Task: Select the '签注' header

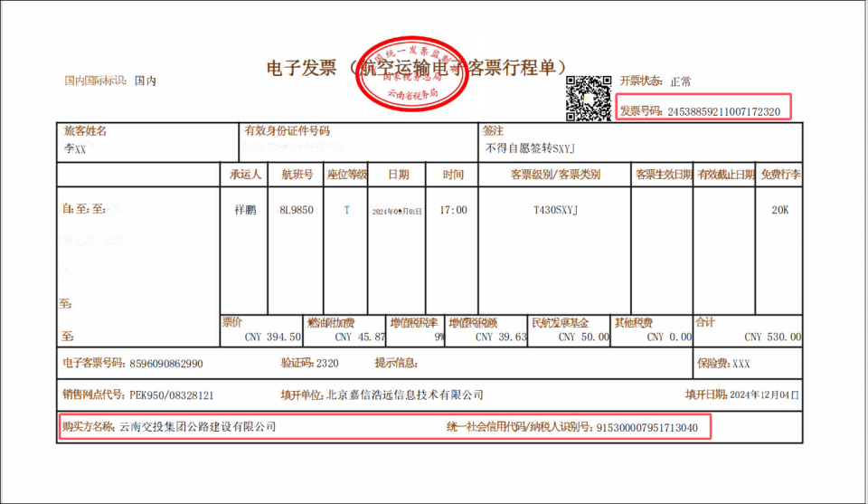Action: pos(493,130)
